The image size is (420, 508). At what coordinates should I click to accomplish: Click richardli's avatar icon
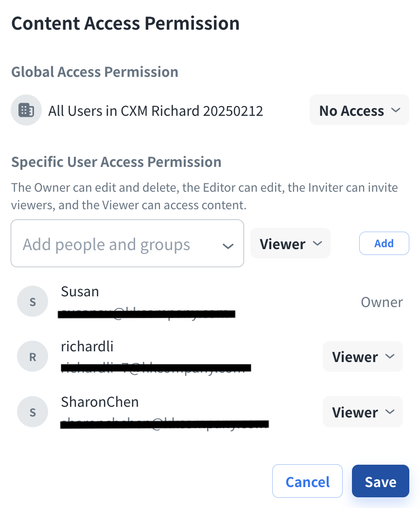[33, 357]
